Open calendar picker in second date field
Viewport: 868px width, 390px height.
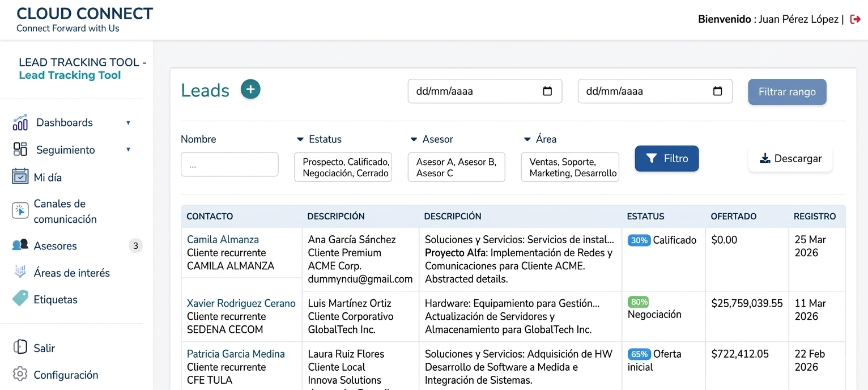tap(717, 91)
